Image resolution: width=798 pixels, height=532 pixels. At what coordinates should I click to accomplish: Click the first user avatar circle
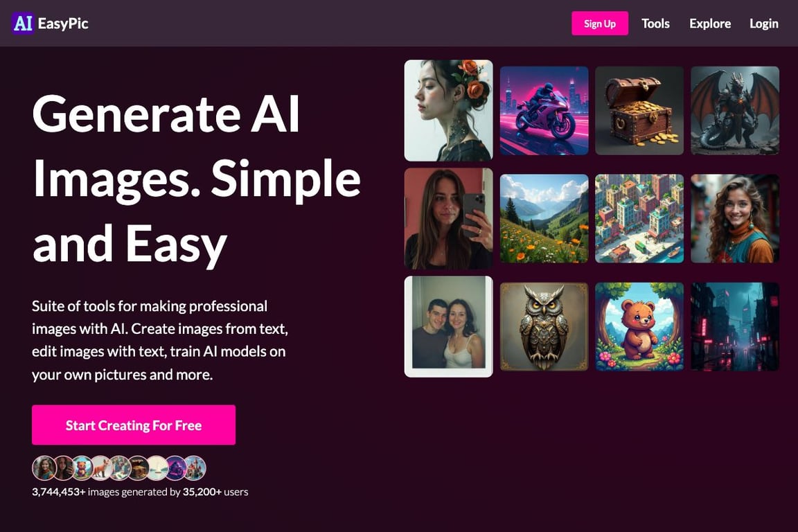pos(44,468)
